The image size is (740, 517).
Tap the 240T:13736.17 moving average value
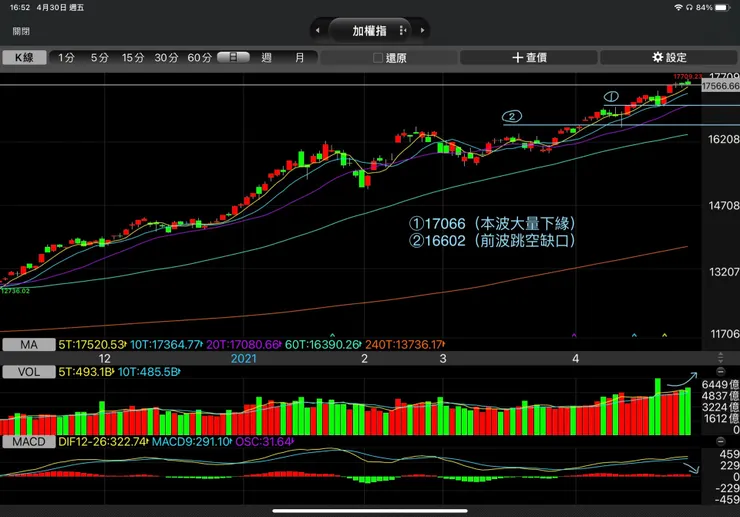[405, 345]
